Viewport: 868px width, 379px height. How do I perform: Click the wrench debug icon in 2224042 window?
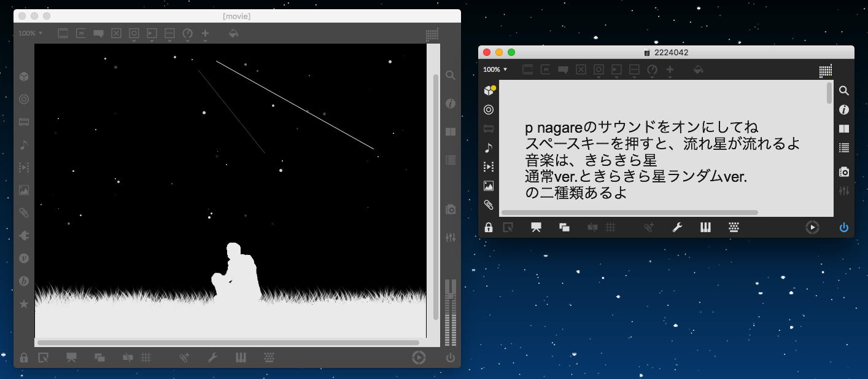point(677,227)
